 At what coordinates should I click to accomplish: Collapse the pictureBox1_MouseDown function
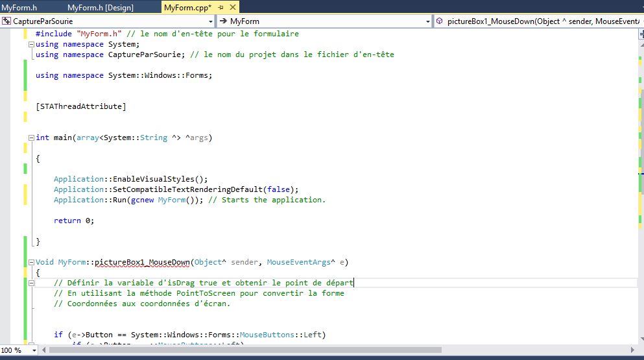(31, 262)
